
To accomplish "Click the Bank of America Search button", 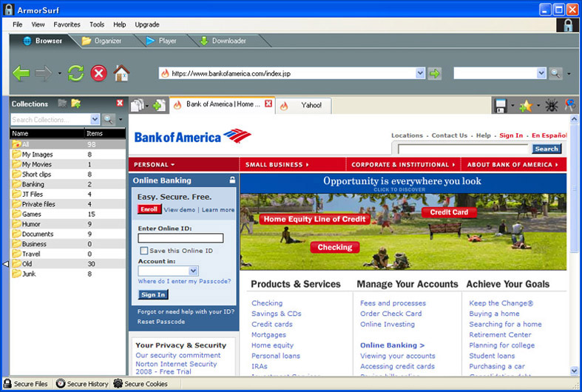I will tap(547, 149).
